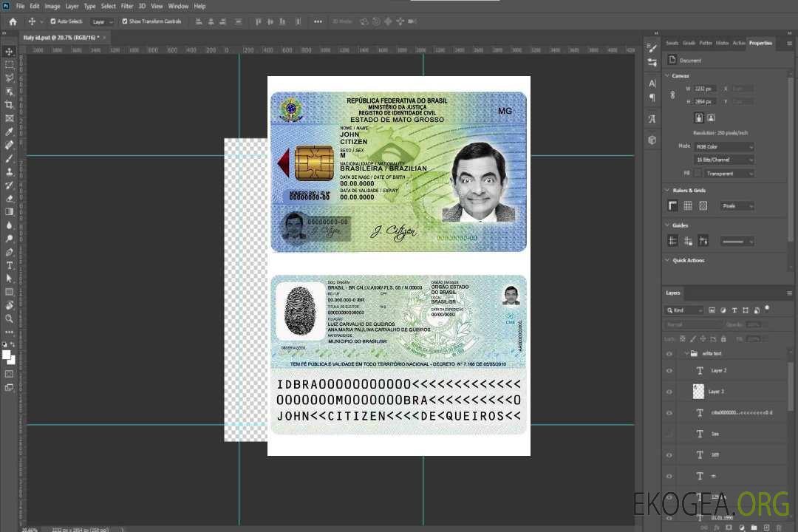Select the Hand tool
Image resolution: width=798 pixels, height=532 pixels.
(x=9, y=305)
